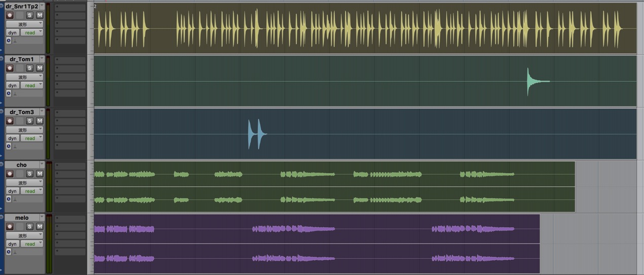Record-enable the dr_Tom1 track
Screen dimensions: 644x275
(10, 68)
